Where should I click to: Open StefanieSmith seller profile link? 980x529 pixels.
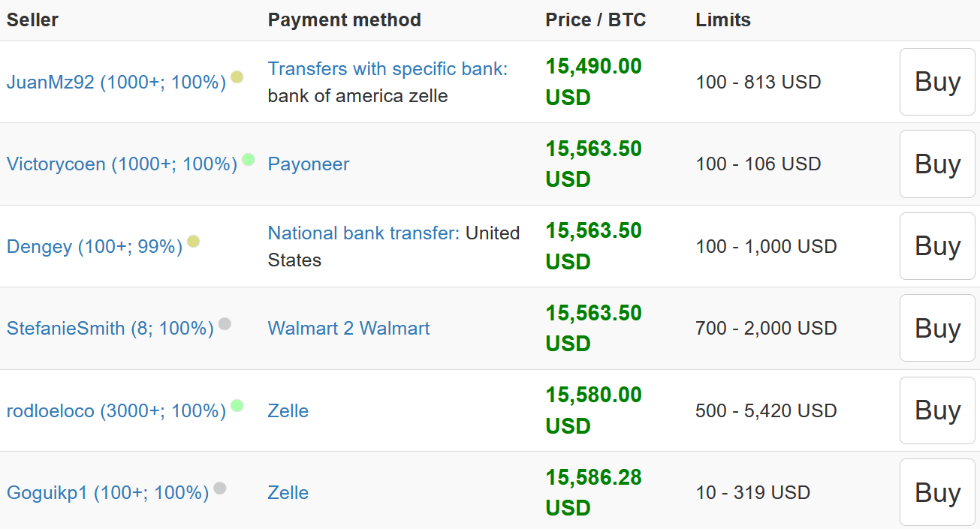[x=110, y=329]
